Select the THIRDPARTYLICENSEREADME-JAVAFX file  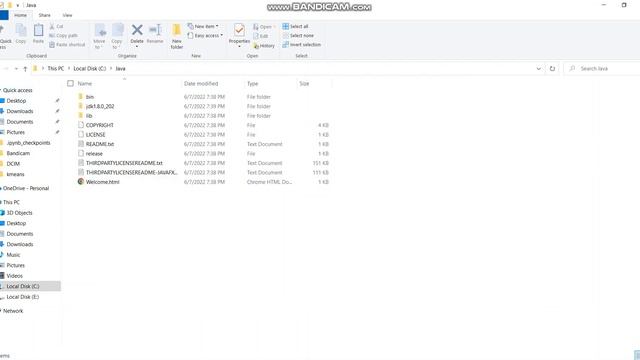click(131, 172)
